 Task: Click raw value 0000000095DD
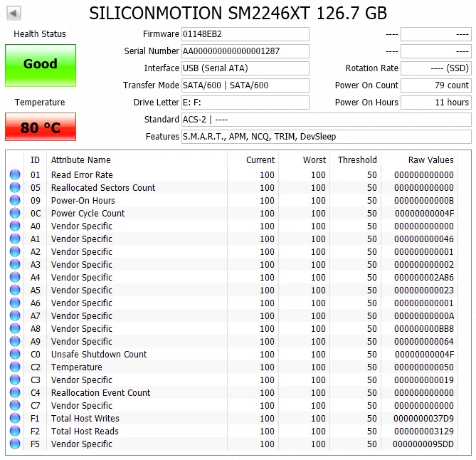[423, 444]
